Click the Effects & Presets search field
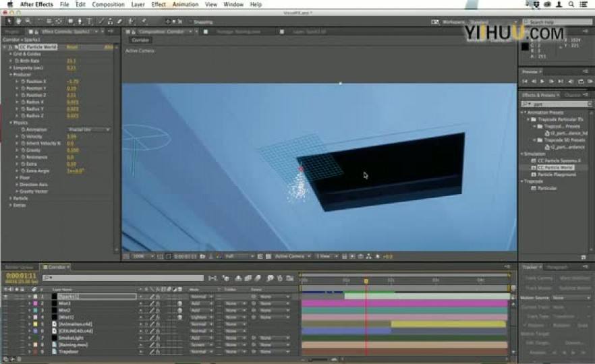 pyautogui.click(x=556, y=104)
